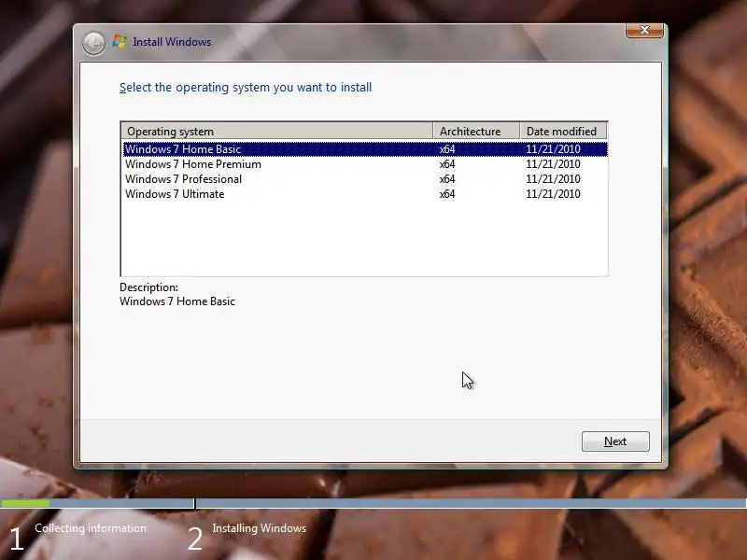This screenshot has height=560, width=747.
Task: Select Windows 7 Home Basic row
Action: pyautogui.click(x=365, y=149)
